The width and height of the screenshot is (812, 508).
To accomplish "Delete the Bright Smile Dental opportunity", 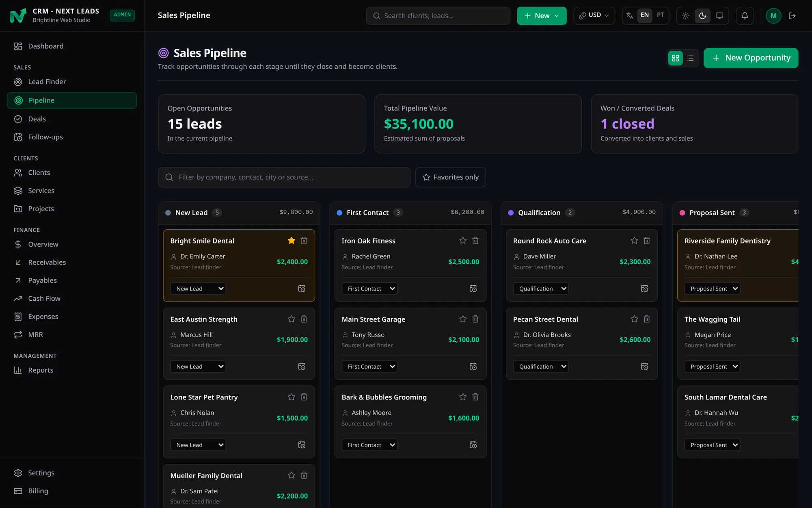I will tap(304, 241).
